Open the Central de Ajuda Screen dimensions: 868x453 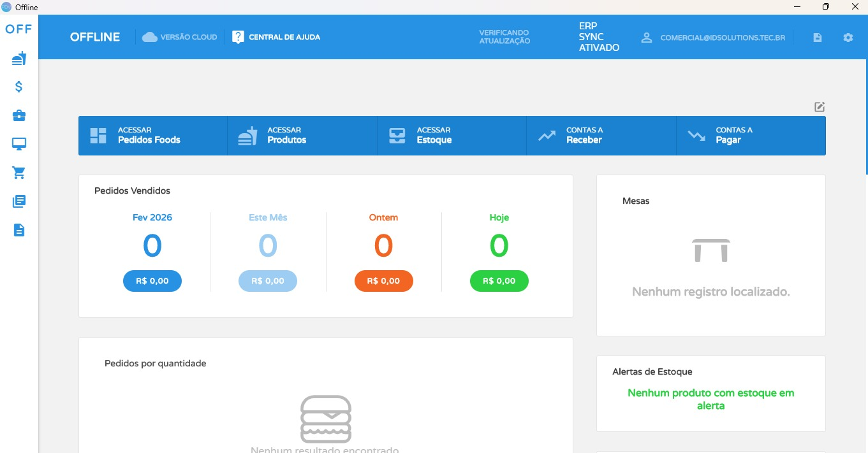pos(276,37)
